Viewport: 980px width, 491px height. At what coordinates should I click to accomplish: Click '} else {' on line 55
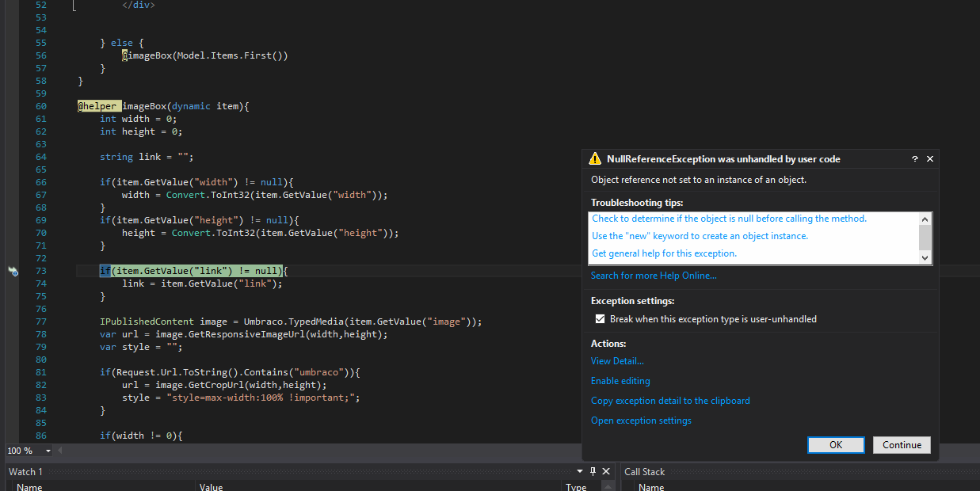[122, 43]
